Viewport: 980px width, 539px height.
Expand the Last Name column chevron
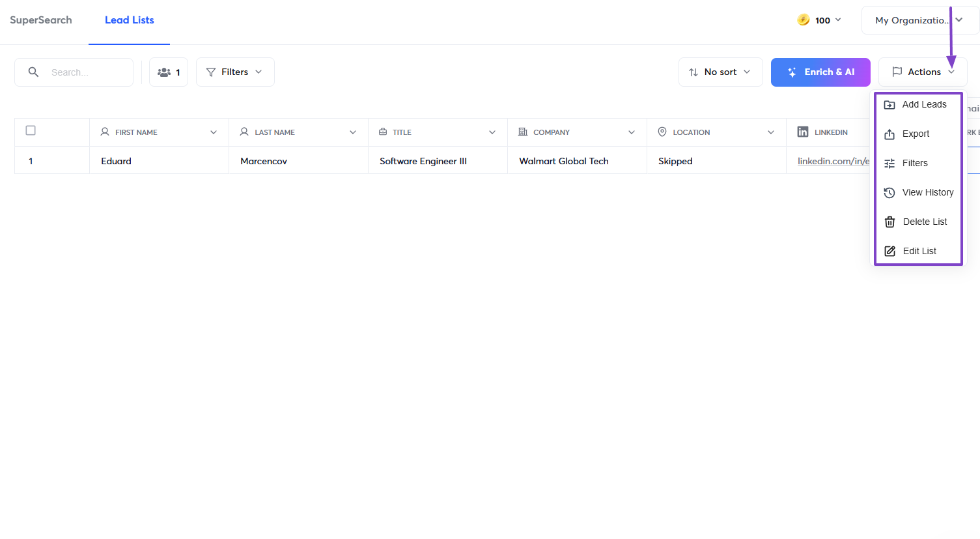point(353,132)
